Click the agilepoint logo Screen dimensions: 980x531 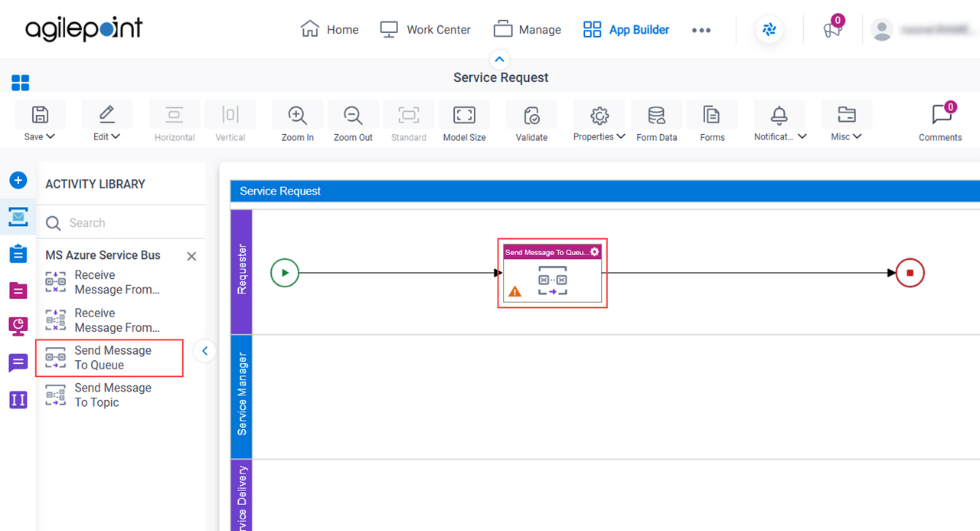[x=83, y=29]
